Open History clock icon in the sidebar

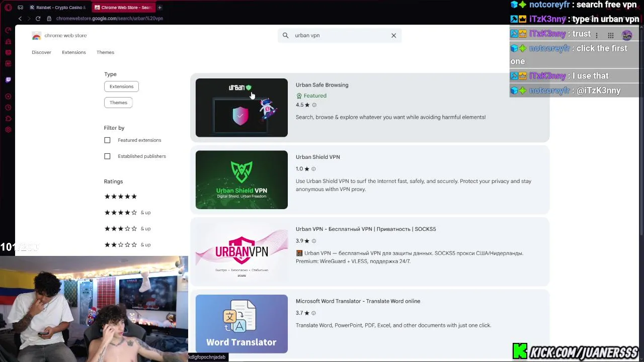pos(8,108)
